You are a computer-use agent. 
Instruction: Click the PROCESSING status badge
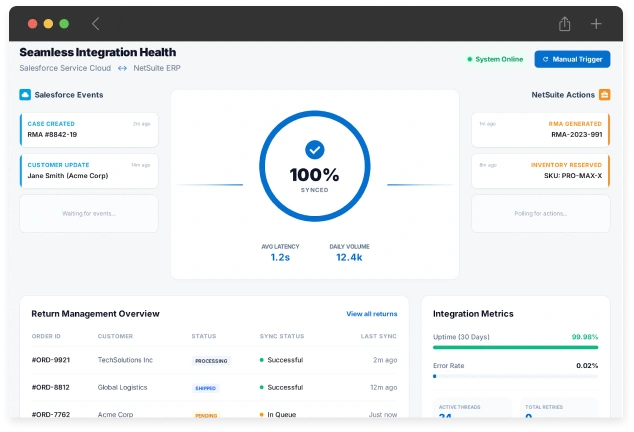click(x=211, y=361)
